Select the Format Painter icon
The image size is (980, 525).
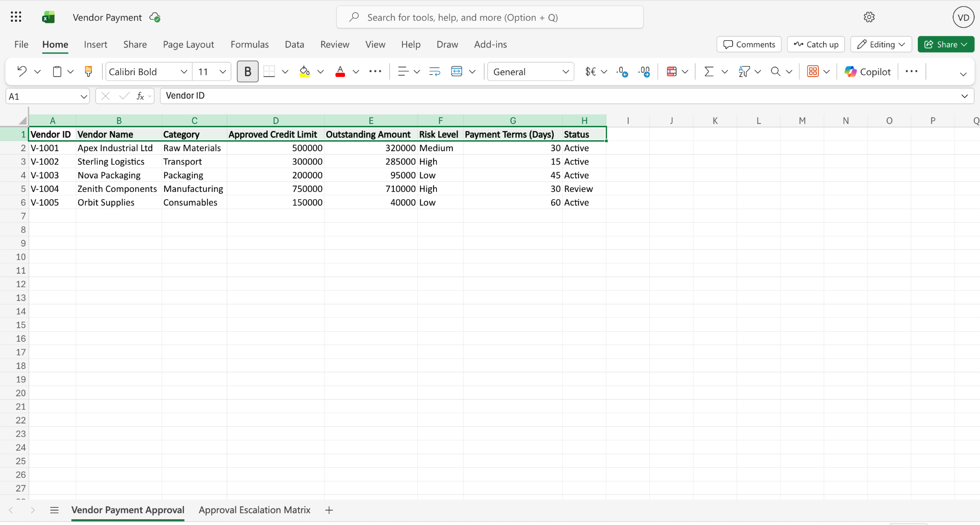click(x=88, y=71)
